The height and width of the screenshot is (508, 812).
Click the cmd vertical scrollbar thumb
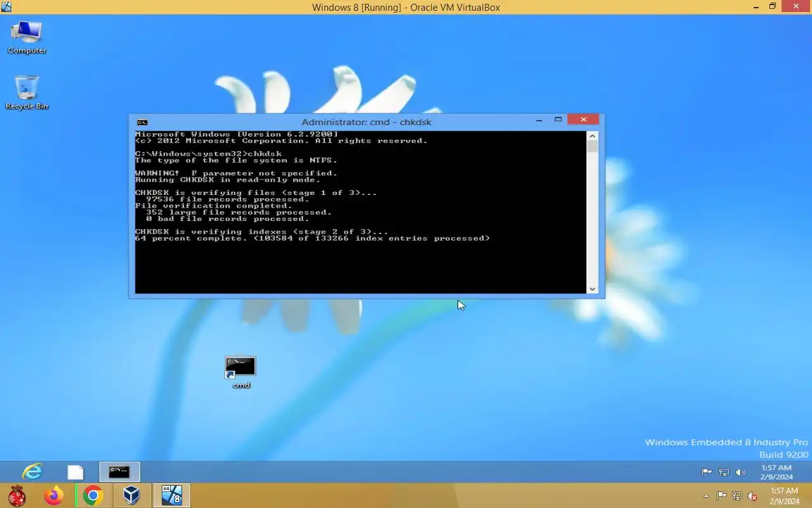click(x=593, y=146)
